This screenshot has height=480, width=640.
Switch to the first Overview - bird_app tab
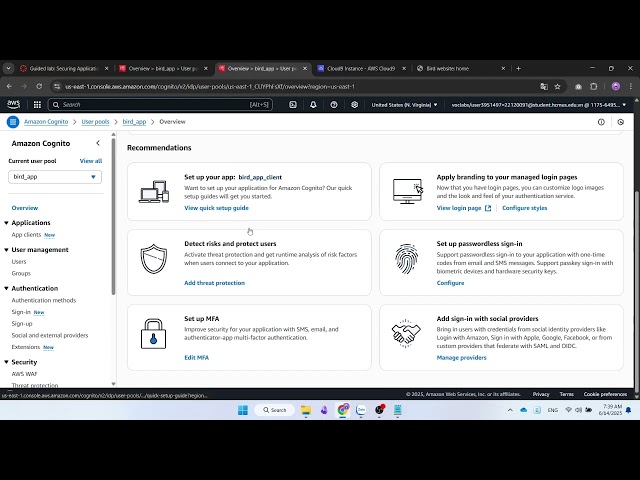tap(163, 69)
